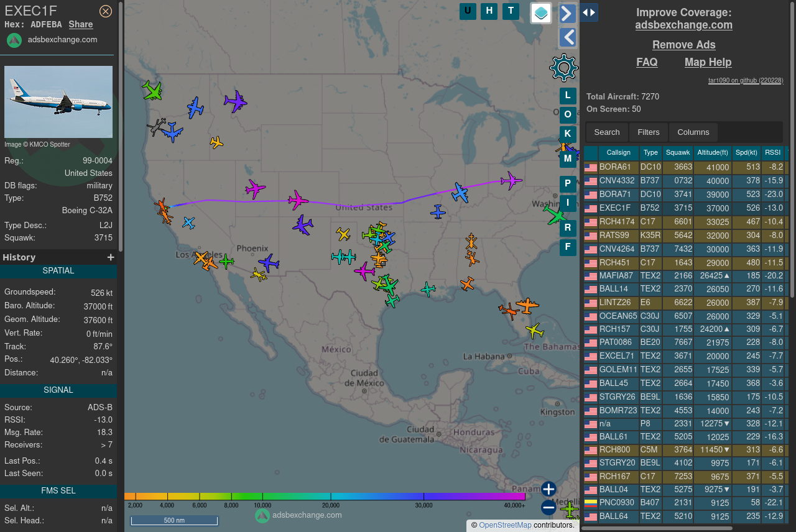Click the purple plane icon over Montana

click(x=235, y=101)
